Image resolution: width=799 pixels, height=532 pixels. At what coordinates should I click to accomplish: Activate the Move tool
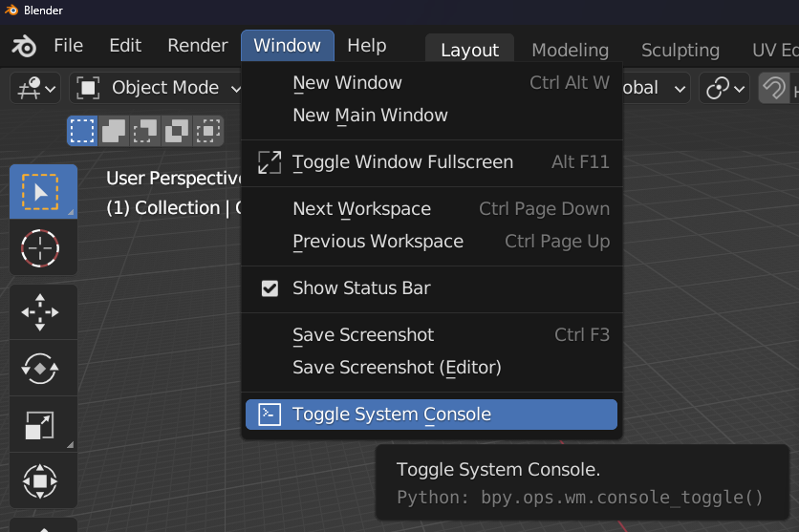point(43,312)
